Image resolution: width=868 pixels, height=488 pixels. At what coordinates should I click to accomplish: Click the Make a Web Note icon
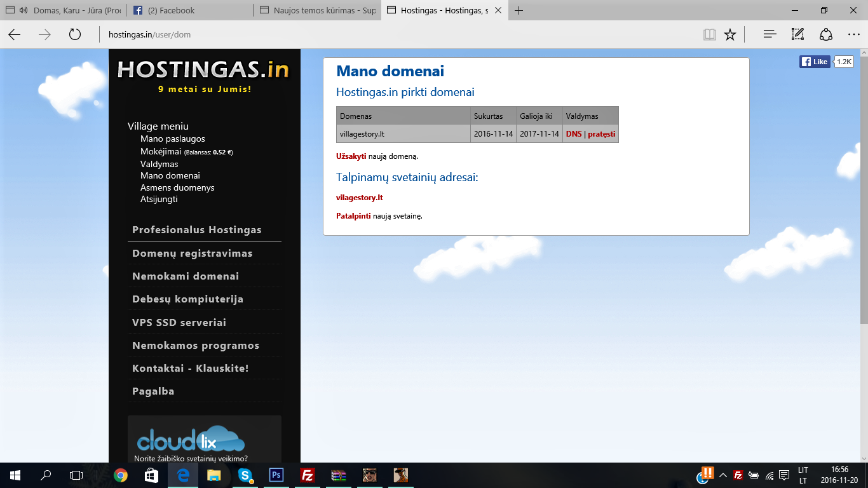(x=797, y=34)
